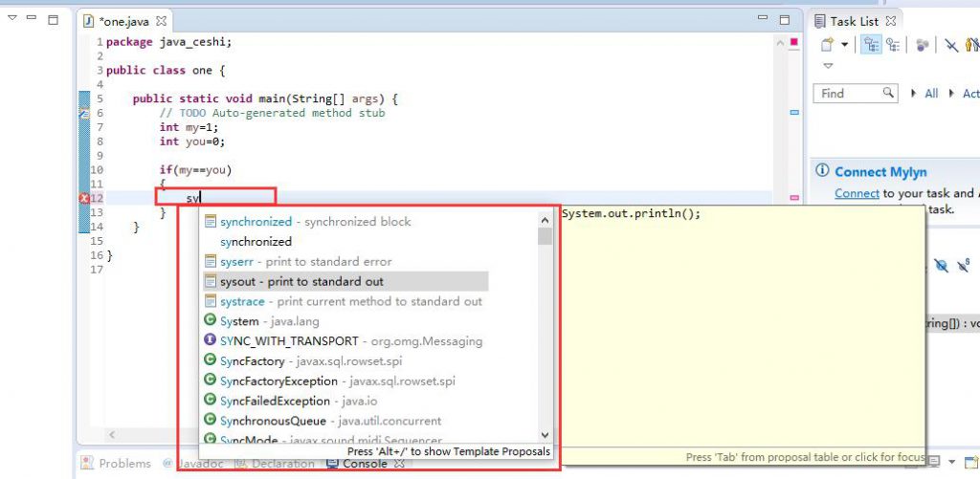Close the one.java editor tab

[161, 20]
